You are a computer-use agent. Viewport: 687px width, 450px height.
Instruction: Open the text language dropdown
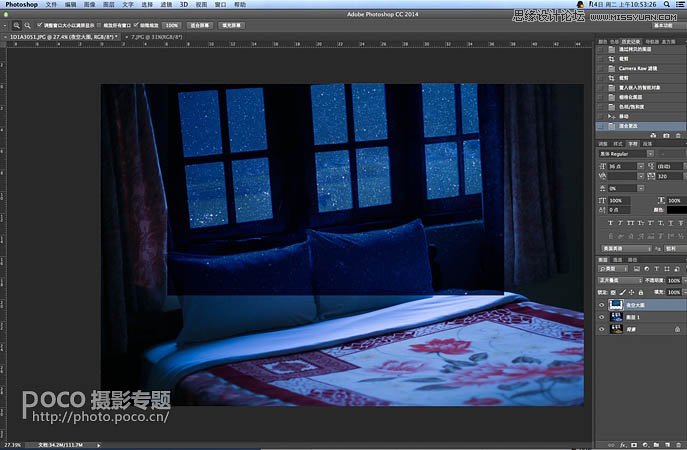coord(626,248)
